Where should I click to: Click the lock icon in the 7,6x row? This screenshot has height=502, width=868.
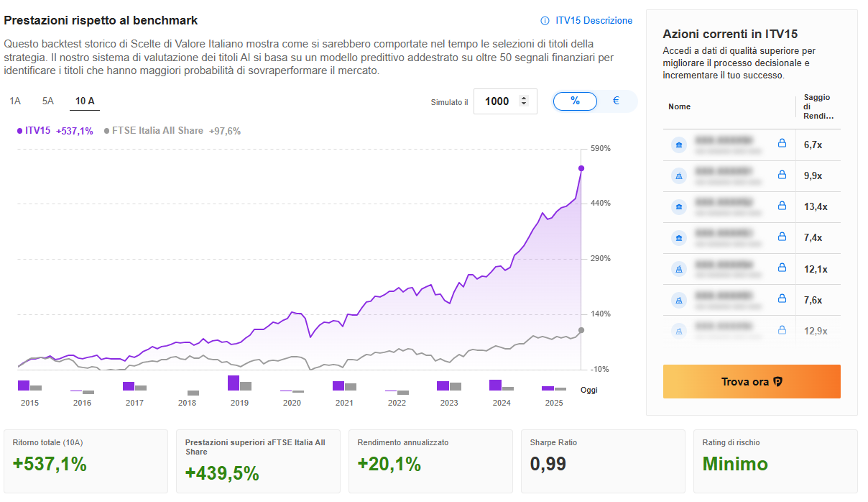pyautogui.click(x=782, y=299)
